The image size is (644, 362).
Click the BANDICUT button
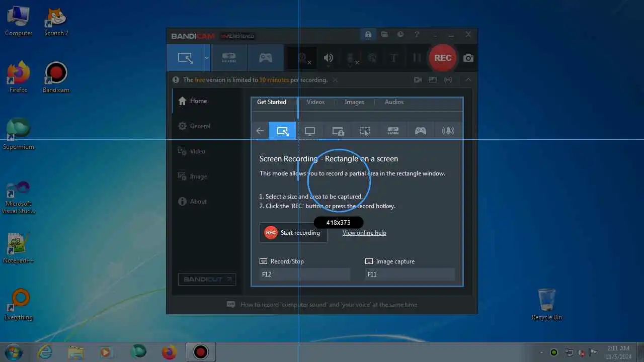(x=207, y=279)
